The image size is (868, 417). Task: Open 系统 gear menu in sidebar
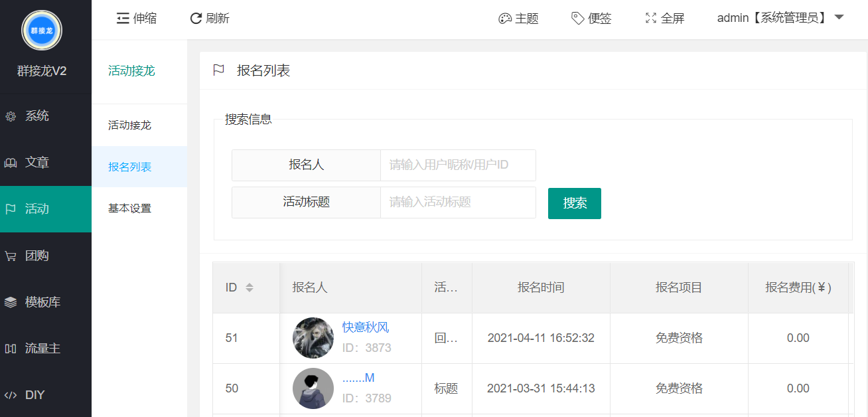[x=46, y=116]
